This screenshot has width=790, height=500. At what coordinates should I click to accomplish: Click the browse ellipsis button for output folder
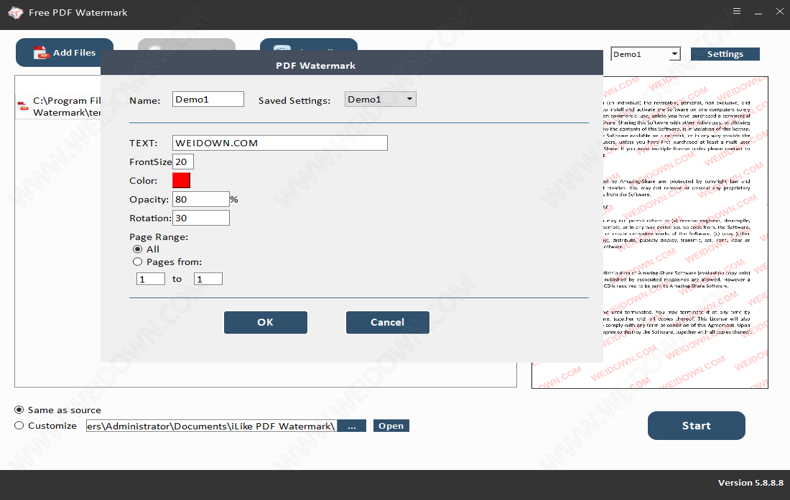[x=352, y=426]
